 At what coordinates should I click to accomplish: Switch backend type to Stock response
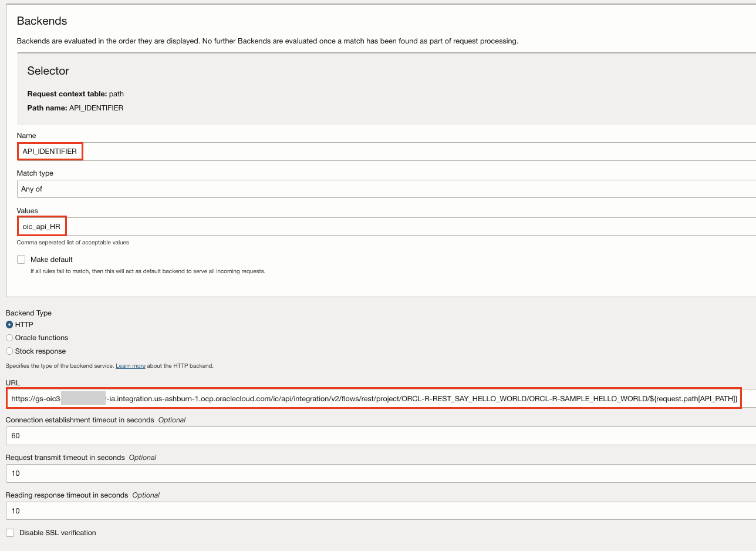[x=9, y=351]
